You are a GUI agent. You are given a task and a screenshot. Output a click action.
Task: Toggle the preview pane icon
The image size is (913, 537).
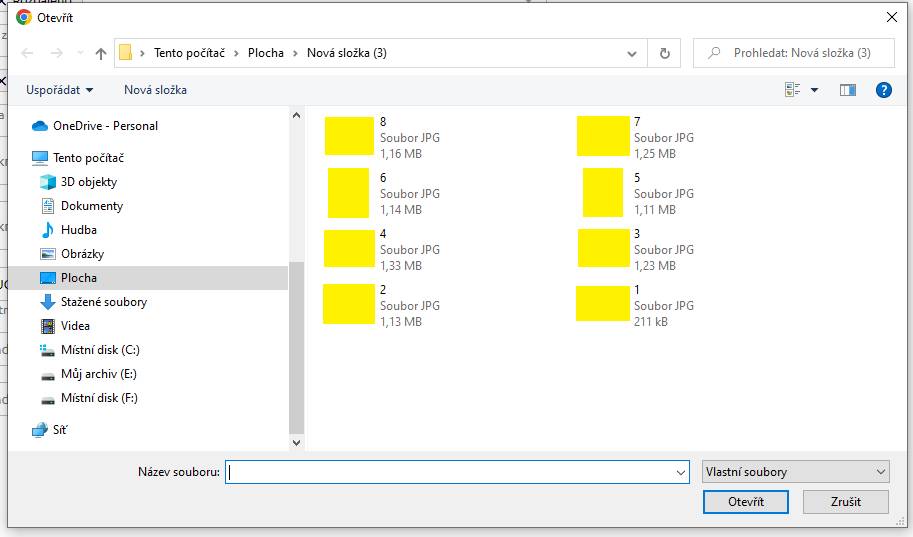click(848, 90)
